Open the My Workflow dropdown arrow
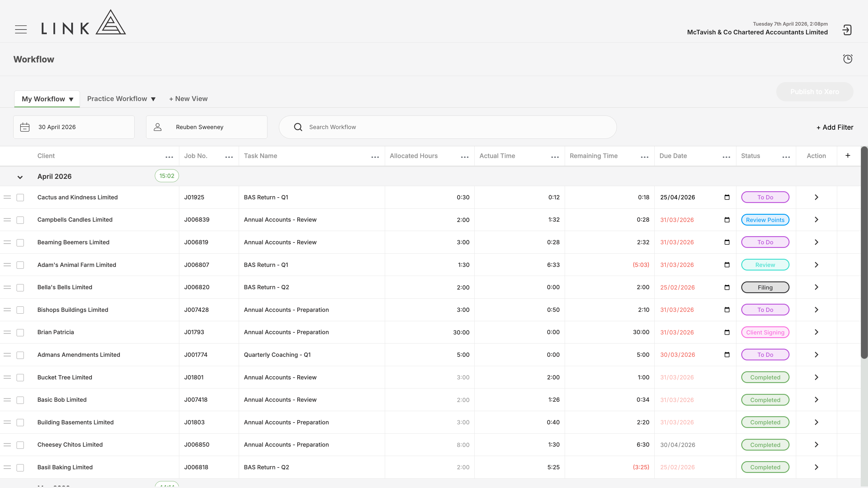 pos(71,99)
